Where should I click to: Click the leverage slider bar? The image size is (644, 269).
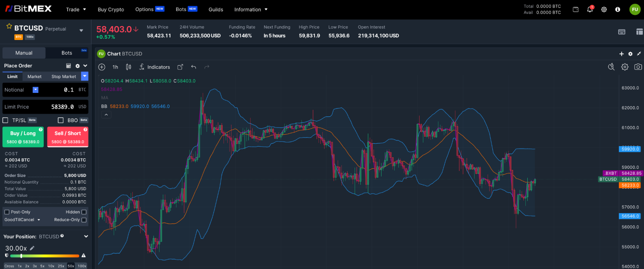coord(44,256)
